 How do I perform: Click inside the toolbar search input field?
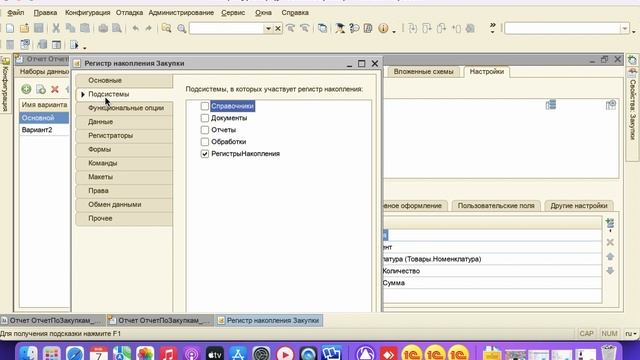[x=227, y=28]
